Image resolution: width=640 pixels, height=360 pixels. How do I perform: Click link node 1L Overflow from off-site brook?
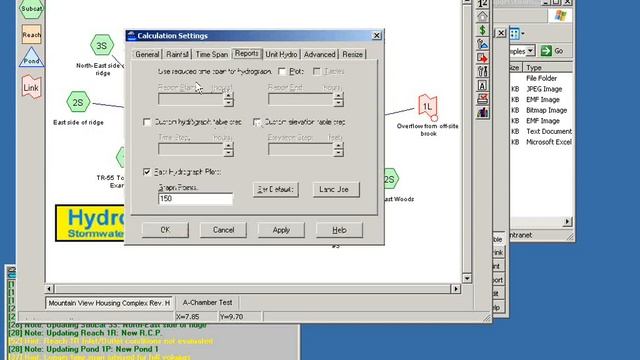[427, 107]
